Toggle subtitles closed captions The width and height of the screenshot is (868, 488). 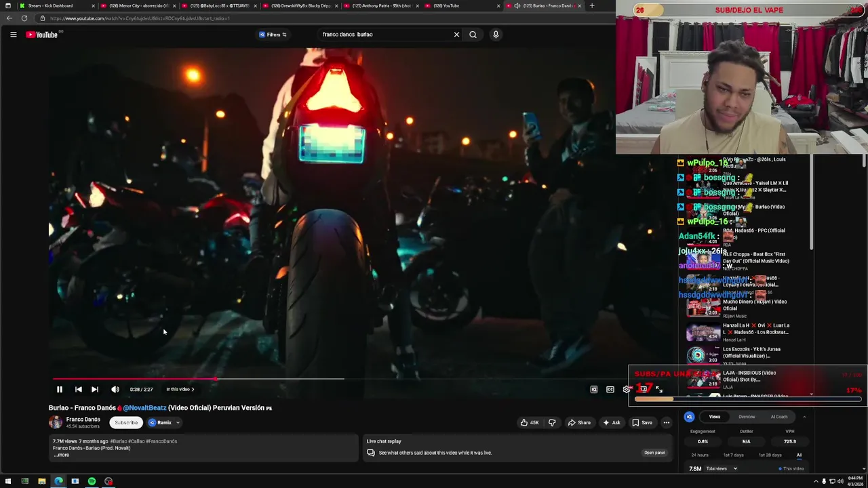coord(610,389)
